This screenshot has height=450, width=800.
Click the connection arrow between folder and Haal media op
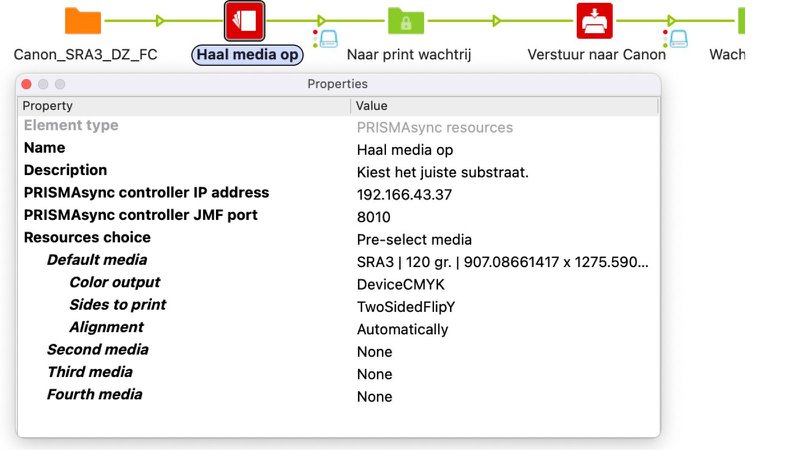point(160,20)
